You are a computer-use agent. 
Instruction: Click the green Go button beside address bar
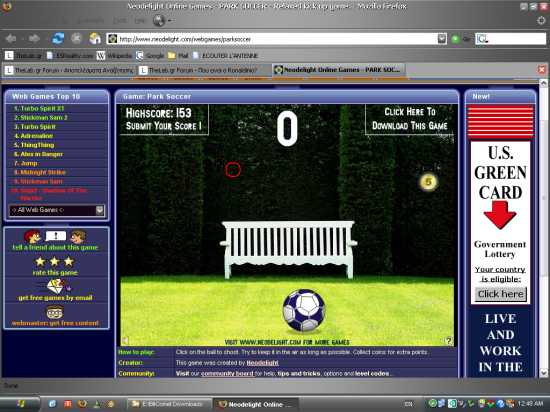(455, 39)
